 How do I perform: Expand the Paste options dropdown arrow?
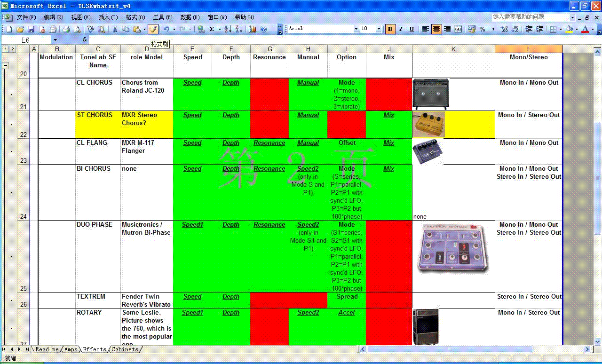coord(144,29)
